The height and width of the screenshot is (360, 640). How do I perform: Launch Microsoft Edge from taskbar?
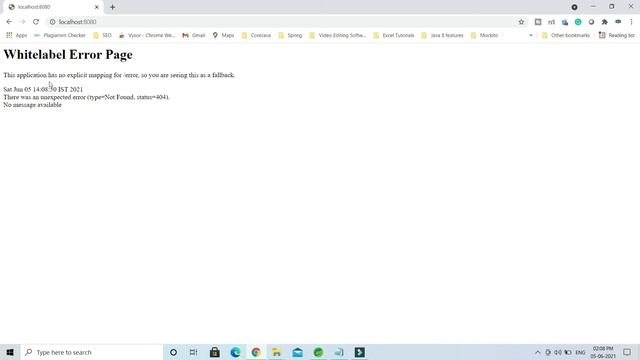point(236,352)
